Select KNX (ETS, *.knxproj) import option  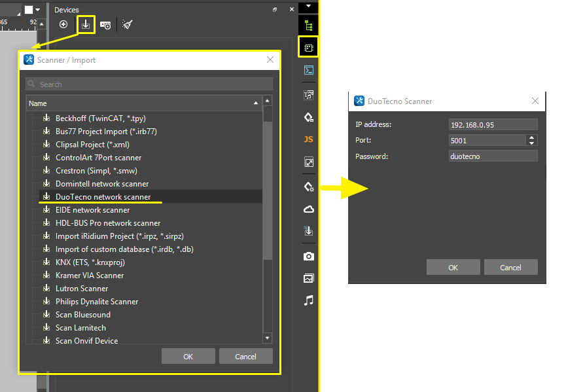point(90,262)
